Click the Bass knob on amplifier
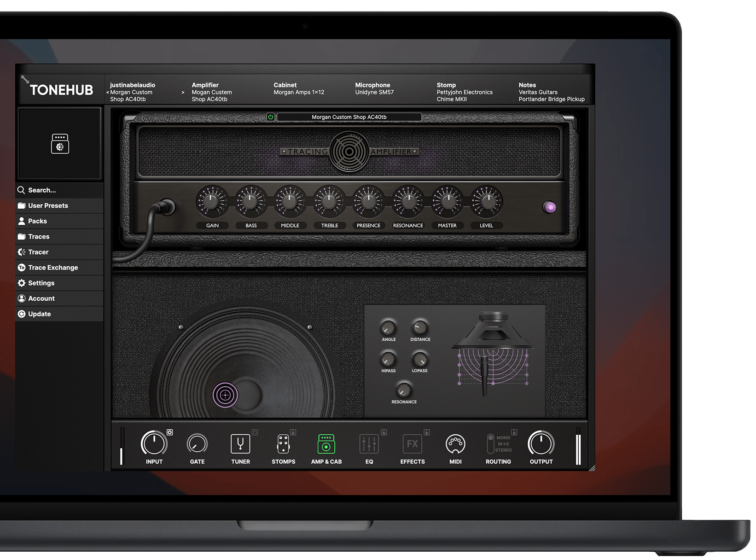The image size is (756, 560). pyautogui.click(x=251, y=201)
